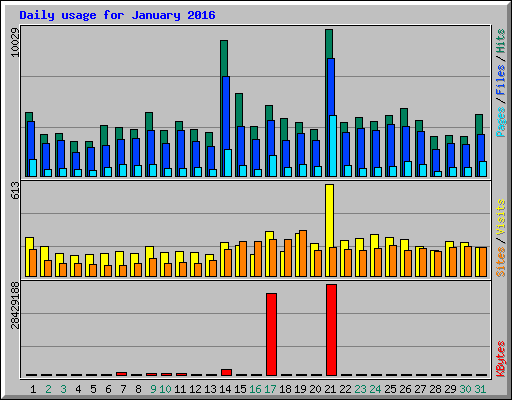Click day label 5 on the x-axis

pyautogui.click(x=93, y=389)
